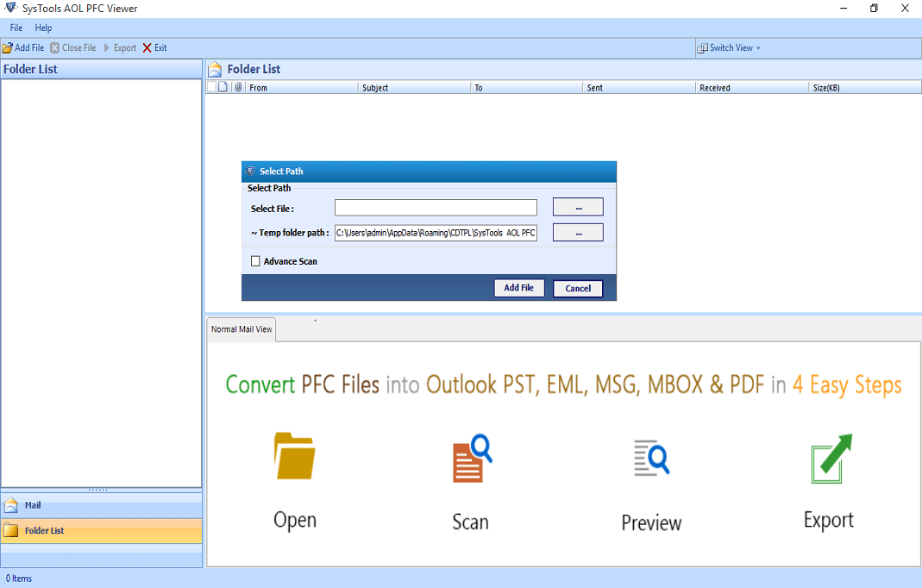This screenshot has width=922, height=588.
Task: Browse for Temp folder path
Action: click(578, 232)
